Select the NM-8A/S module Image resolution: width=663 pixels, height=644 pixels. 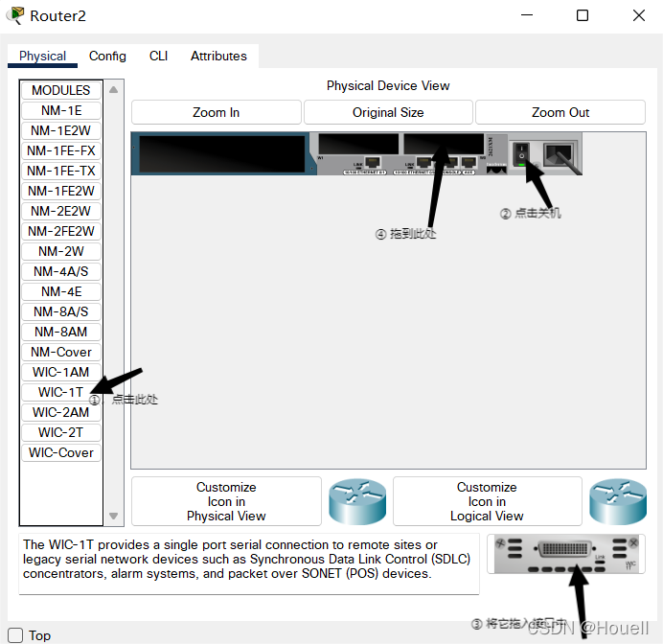61,311
